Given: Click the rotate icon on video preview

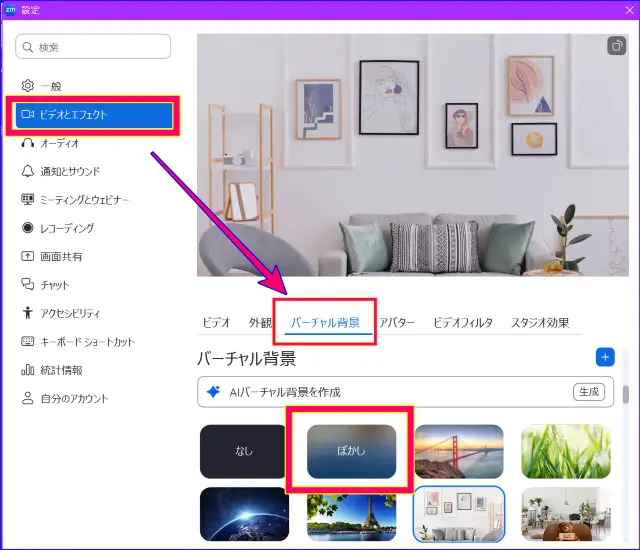Looking at the screenshot, I should point(616,46).
